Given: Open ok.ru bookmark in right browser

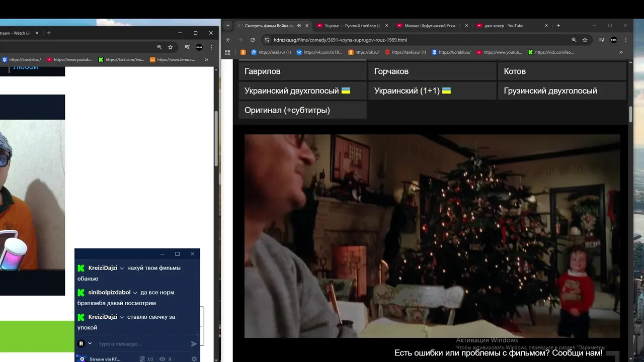Looking at the screenshot, I should [364, 52].
